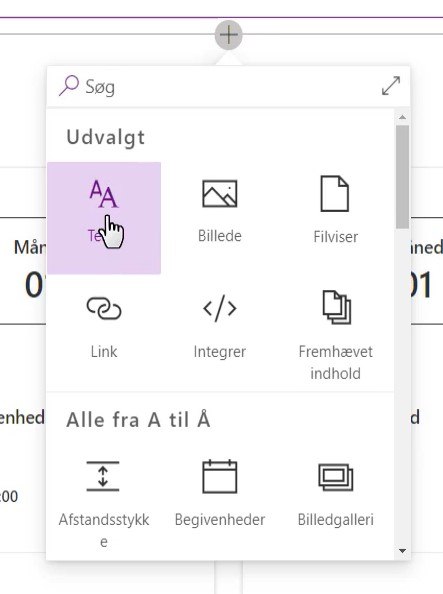Click the Udvalgt section heading

pyautogui.click(x=106, y=138)
